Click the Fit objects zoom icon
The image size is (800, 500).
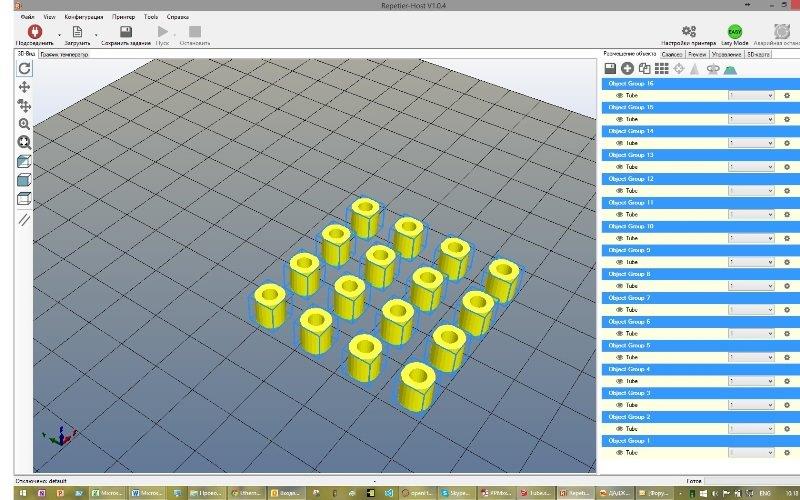click(x=24, y=142)
